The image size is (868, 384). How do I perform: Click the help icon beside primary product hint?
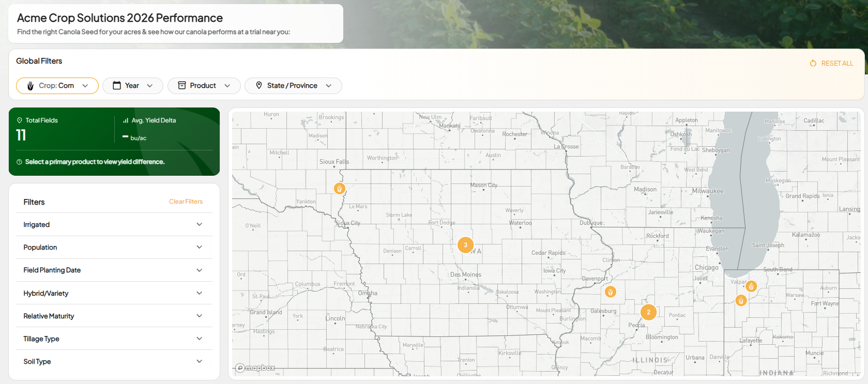20,162
